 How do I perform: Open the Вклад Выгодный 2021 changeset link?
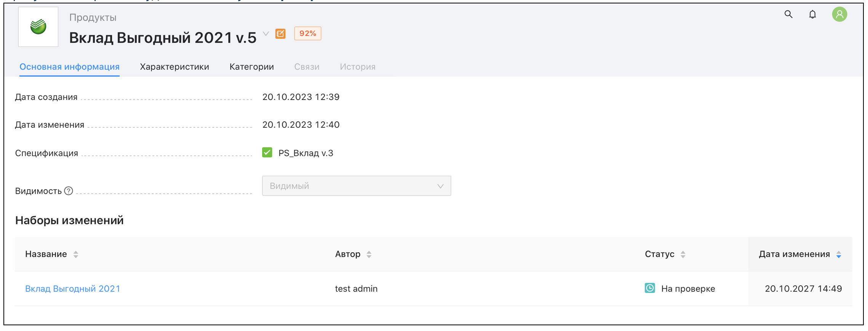pos(72,289)
